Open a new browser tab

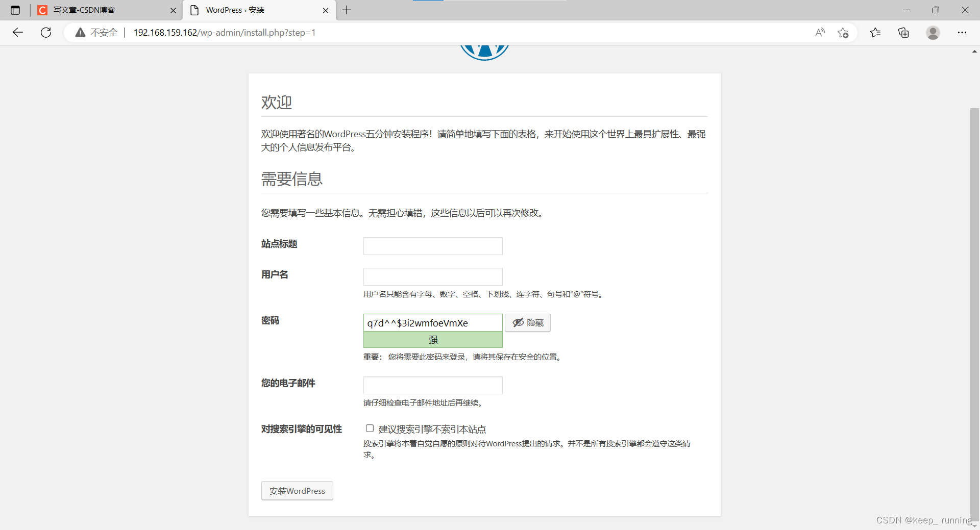(347, 10)
